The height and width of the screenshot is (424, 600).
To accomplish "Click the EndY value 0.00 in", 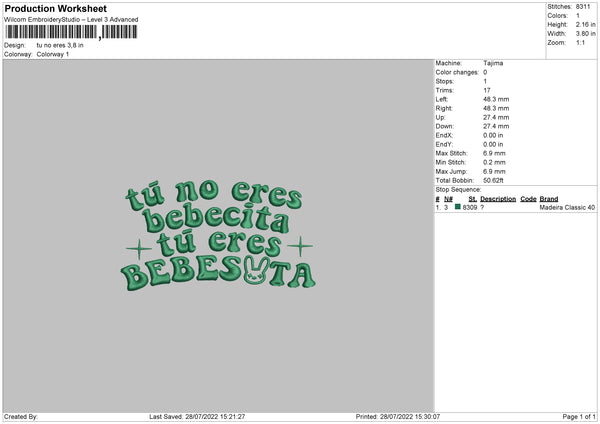I will click(493, 145).
